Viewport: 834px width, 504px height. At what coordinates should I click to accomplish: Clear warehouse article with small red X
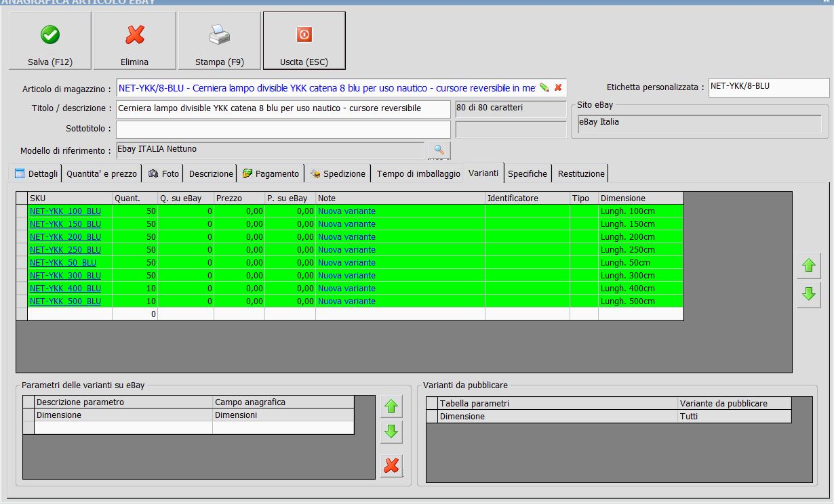pos(558,87)
